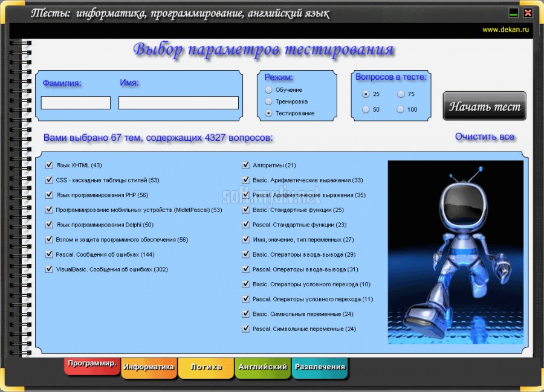Toggle the MidletPascal mobile programming checkbox
The width and height of the screenshot is (544, 392).
click(49, 210)
